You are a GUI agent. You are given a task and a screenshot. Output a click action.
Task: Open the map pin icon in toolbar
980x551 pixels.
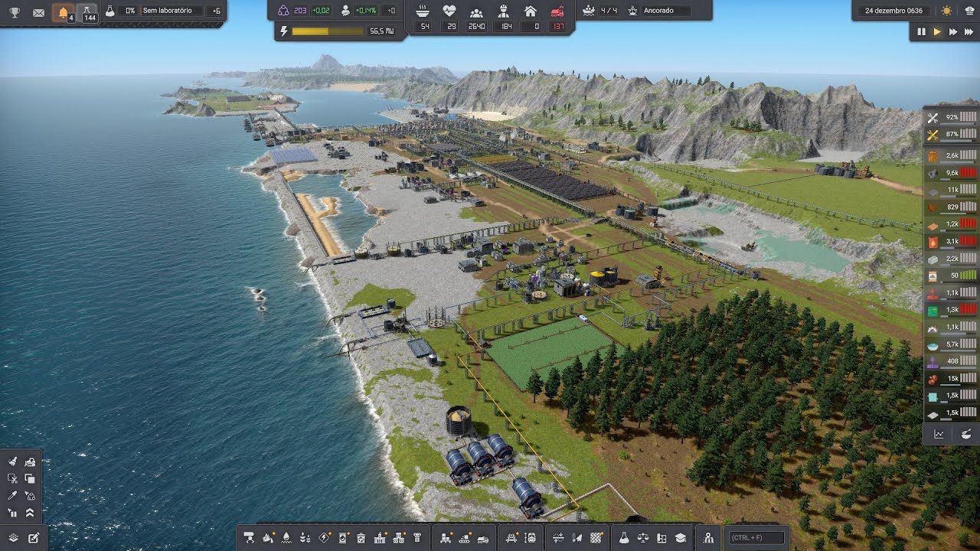tap(707, 538)
